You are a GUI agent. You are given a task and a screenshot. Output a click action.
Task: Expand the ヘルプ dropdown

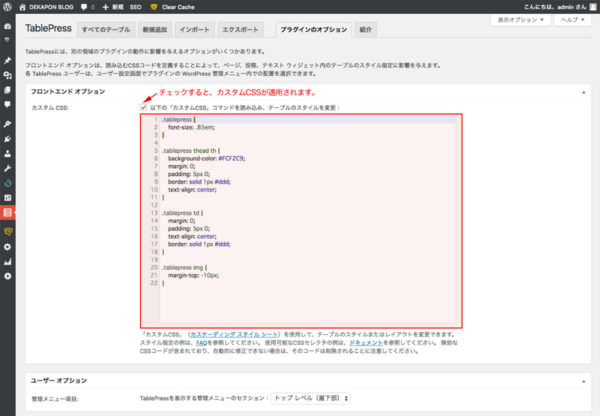click(572, 20)
